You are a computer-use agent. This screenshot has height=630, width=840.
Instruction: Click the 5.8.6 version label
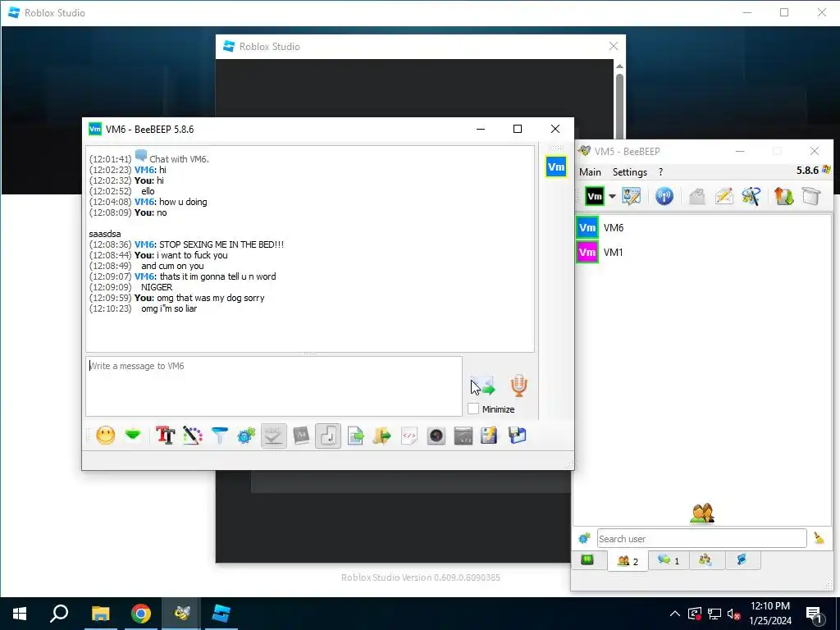tap(807, 171)
